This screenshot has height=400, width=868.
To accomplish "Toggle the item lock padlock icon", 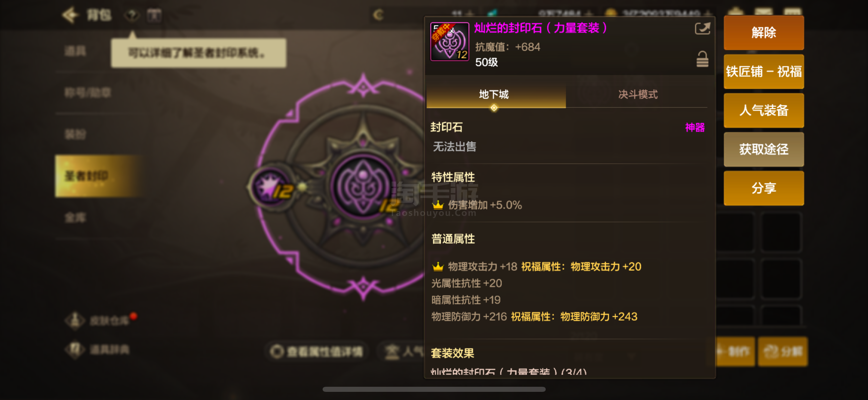I will pos(702,59).
